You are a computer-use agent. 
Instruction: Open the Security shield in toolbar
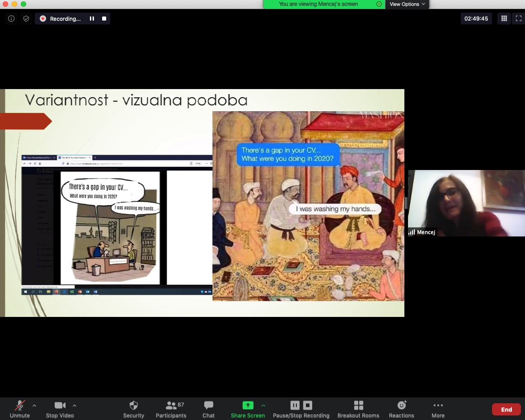tap(133, 409)
